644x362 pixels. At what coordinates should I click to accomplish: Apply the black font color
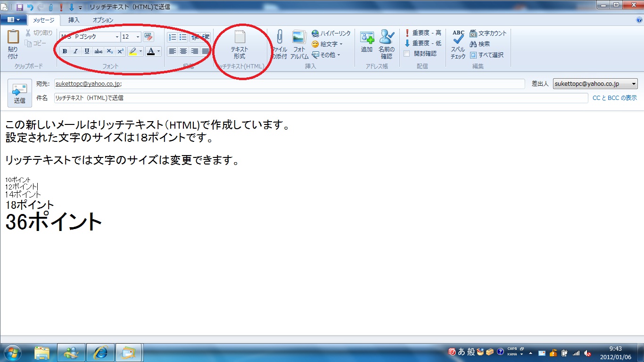tap(151, 51)
